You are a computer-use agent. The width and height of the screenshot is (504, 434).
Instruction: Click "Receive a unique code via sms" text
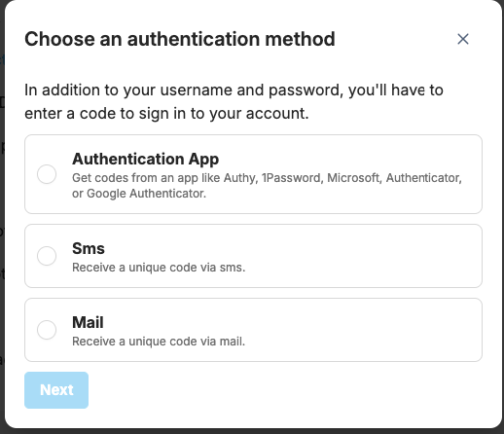pyautogui.click(x=159, y=268)
